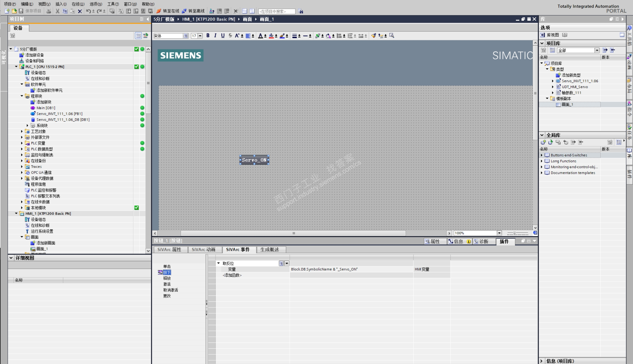
Task: Click the project search input field
Action: click(x=277, y=12)
